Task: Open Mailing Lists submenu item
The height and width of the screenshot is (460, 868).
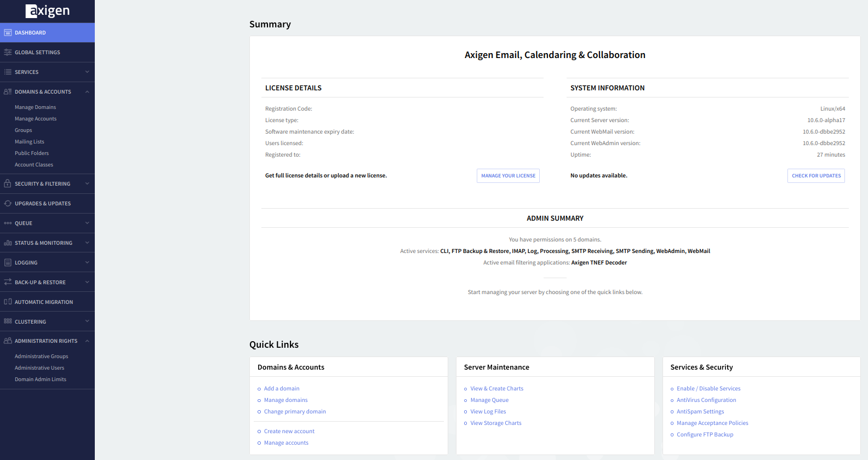Action: click(x=30, y=142)
